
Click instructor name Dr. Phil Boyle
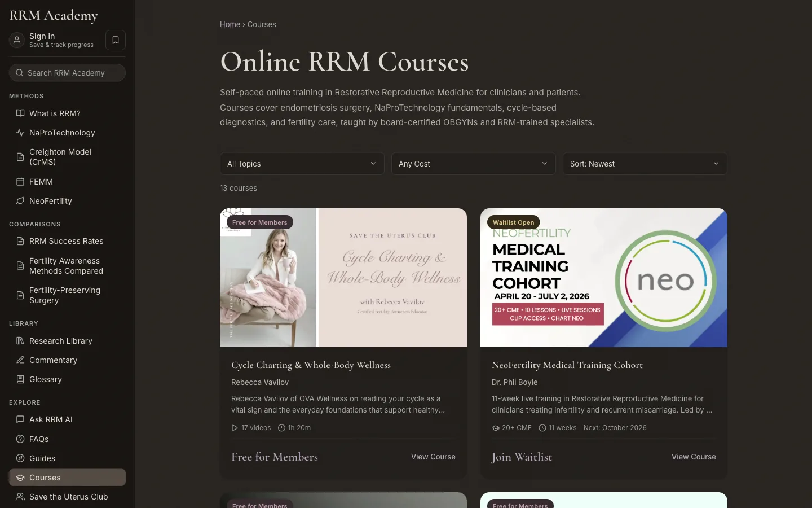(515, 382)
